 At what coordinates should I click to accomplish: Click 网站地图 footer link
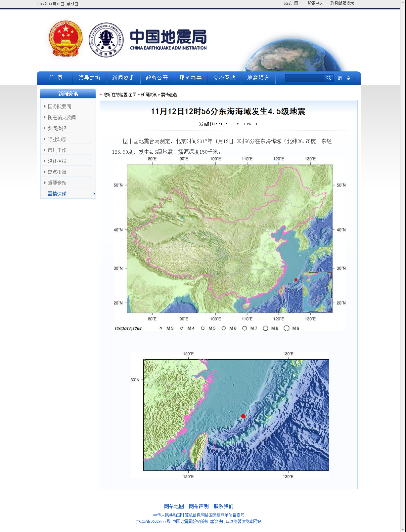click(x=174, y=506)
